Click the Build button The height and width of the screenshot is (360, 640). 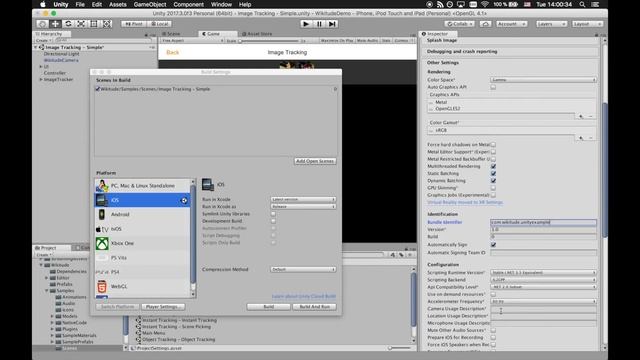pos(269,307)
